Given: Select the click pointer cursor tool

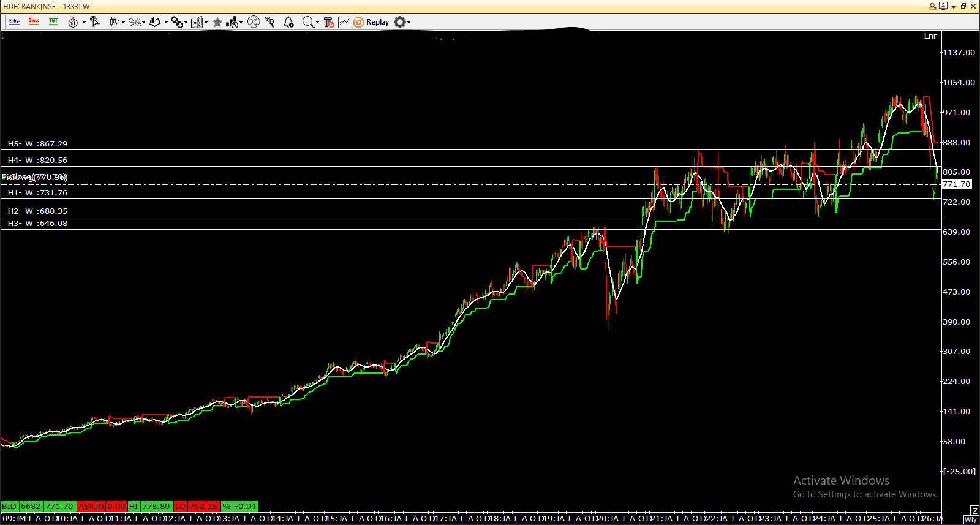Looking at the screenshot, I should (x=94, y=22).
